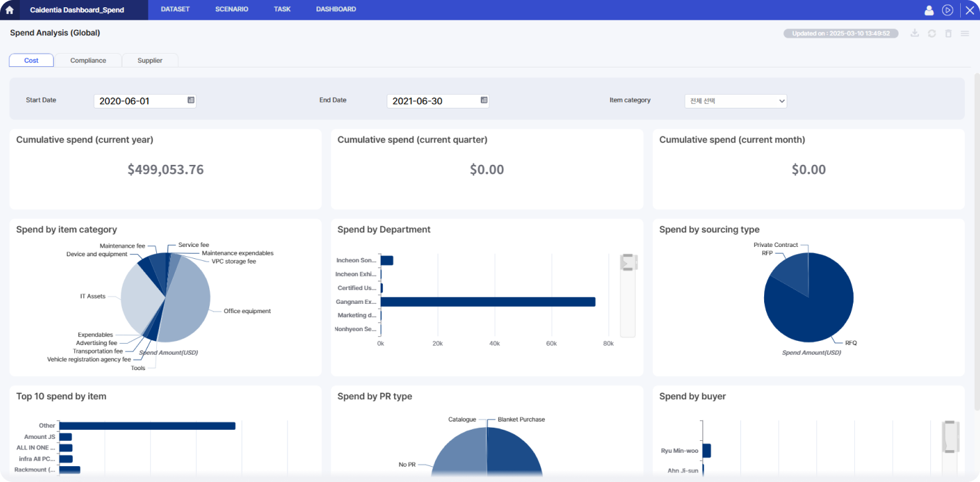This screenshot has width=980, height=482.
Task: Expand the Item category dropdown
Action: click(735, 101)
